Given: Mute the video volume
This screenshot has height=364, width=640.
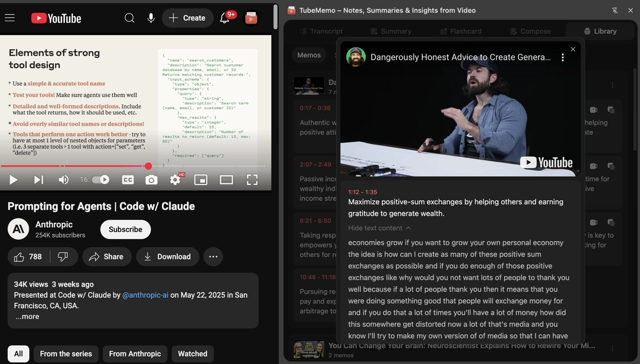Looking at the screenshot, I should 64,180.
